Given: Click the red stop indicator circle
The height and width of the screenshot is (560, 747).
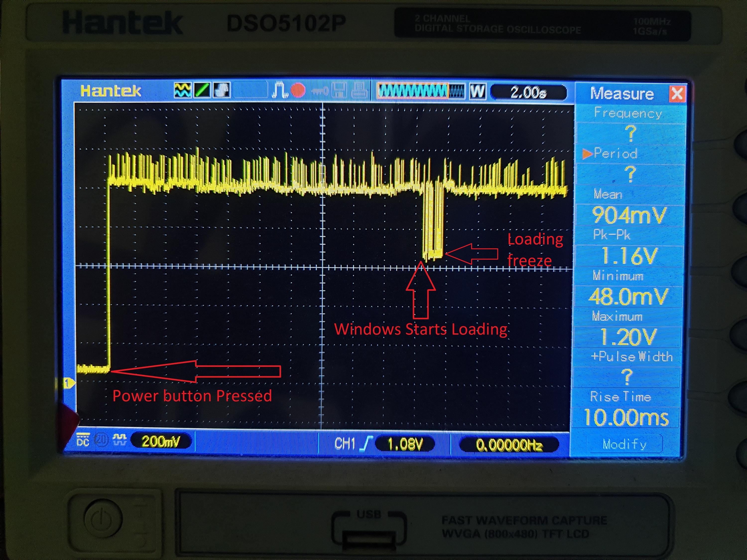Looking at the screenshot, I should click(298, 91).
